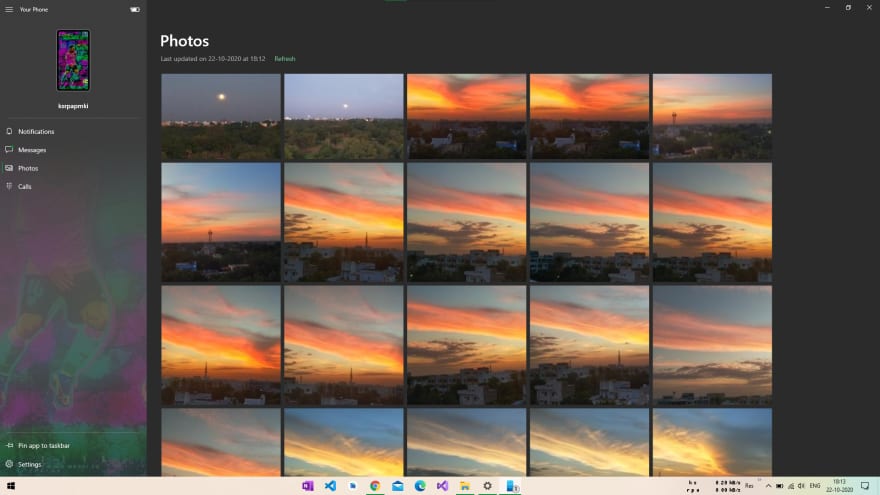Open Windows Settings gear in taskbar

pyautogui.click(x=487, y=486)
